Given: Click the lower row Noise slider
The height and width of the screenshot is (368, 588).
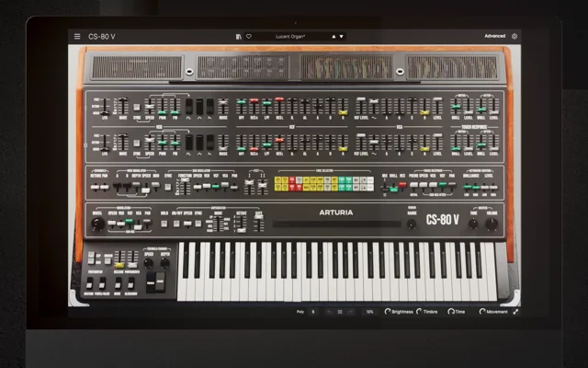Looking at the screenshot, I should [x=223, y=143].
